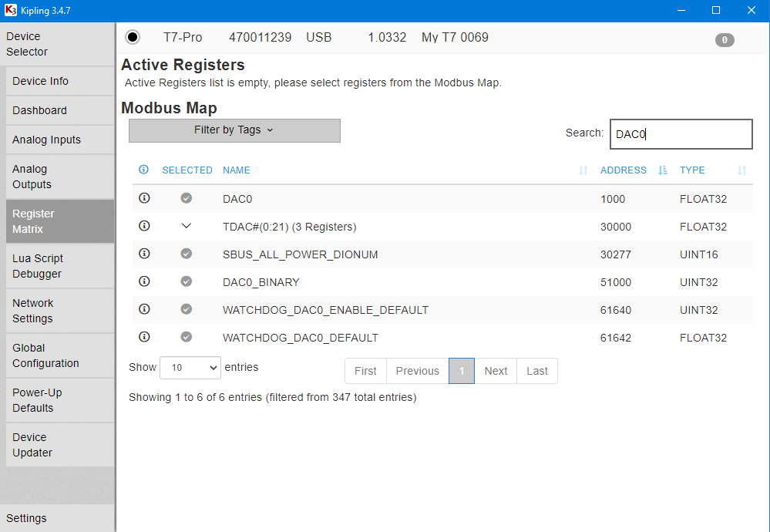
Task: Open the Filter by Tags dropdown
Action: (234, 130)
